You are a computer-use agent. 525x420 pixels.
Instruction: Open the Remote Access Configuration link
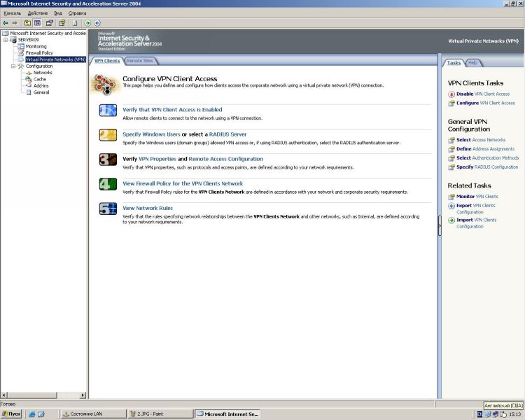(225, 159)
